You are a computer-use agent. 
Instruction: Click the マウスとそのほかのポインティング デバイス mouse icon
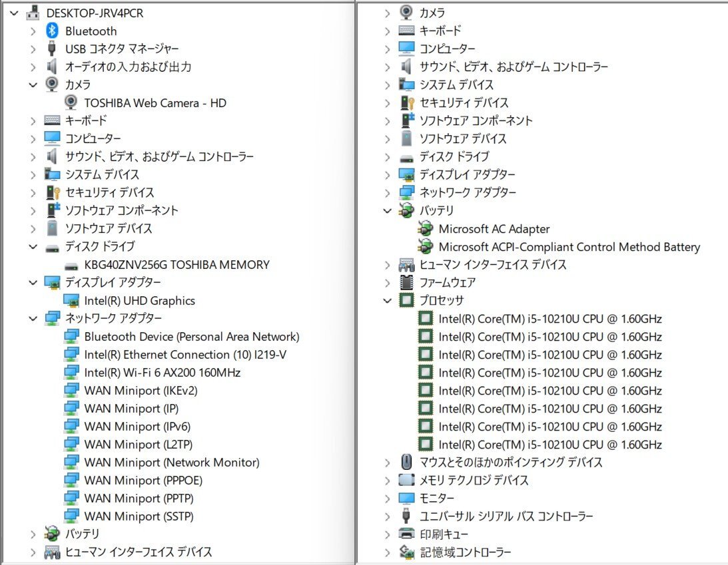pyautogui.click(x=406, y=462)
